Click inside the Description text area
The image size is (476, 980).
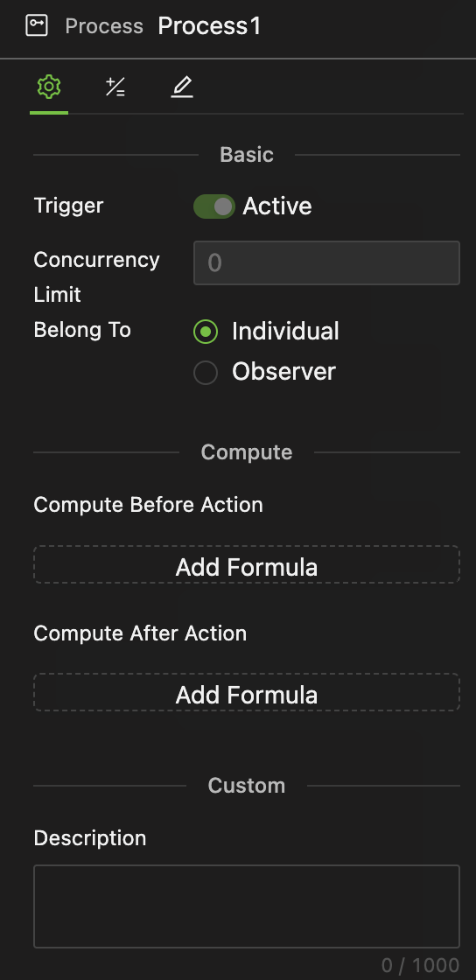(x=247, y=906)
